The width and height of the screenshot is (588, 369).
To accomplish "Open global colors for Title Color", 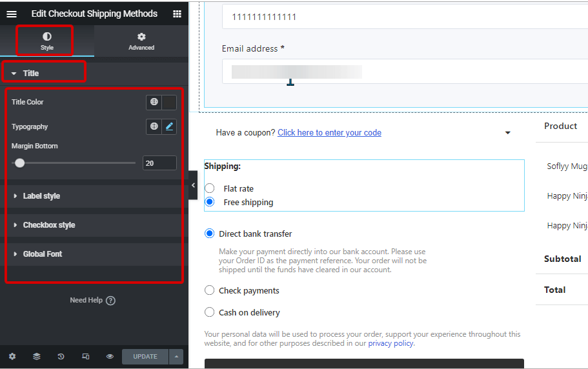I will [154, 102].
